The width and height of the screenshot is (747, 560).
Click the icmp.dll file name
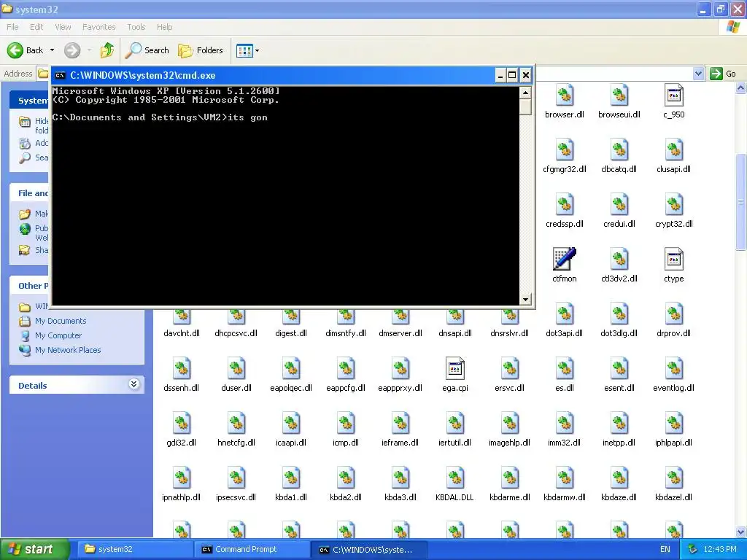pyautogui.click(x=346, y=443)
